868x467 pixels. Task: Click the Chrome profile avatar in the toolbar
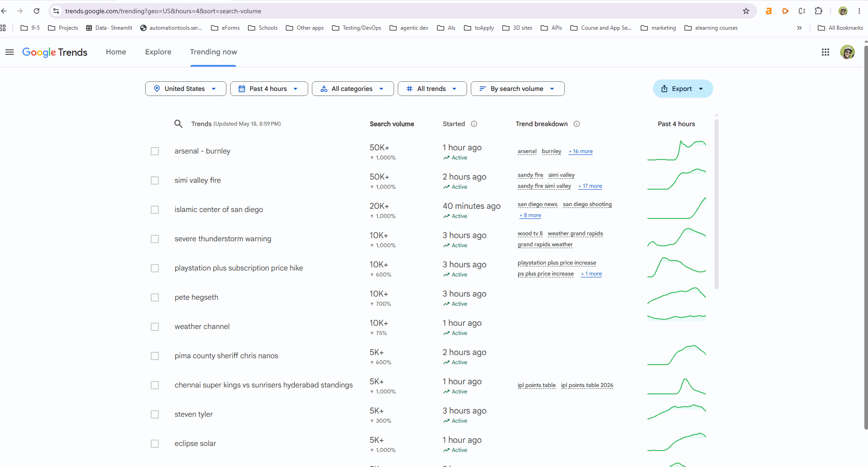tap(843, 11)
